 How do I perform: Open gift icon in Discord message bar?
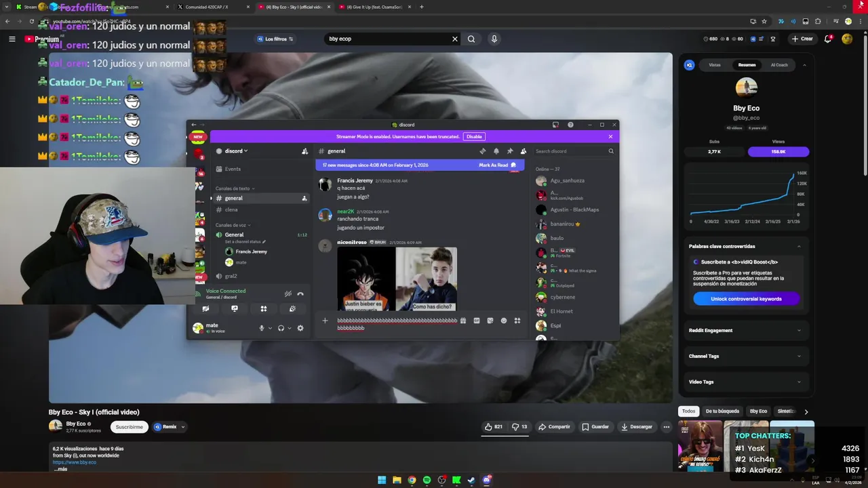click(463, 321)
